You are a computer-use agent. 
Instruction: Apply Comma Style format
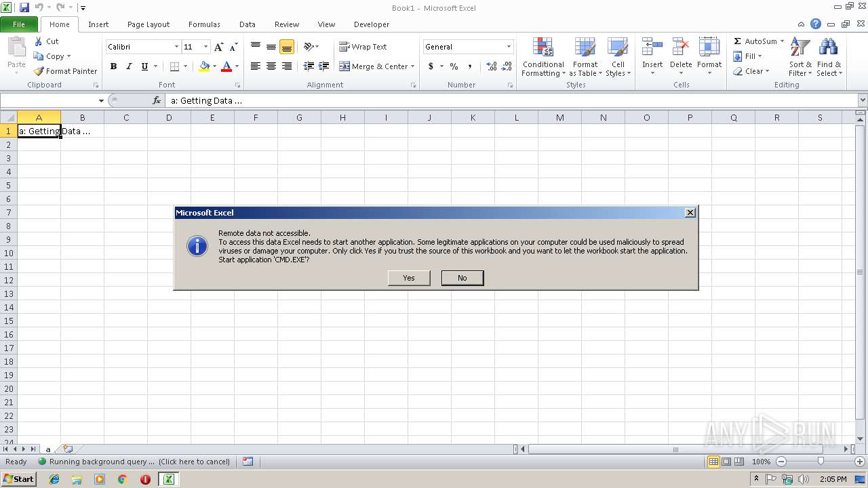(469, 66)
